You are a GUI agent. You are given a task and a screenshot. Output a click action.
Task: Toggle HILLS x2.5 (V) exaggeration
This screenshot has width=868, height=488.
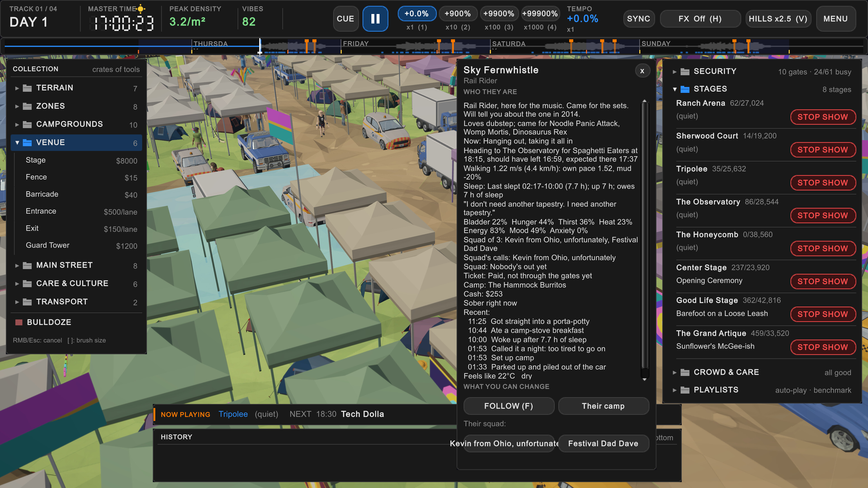click(x=778, y=19)
